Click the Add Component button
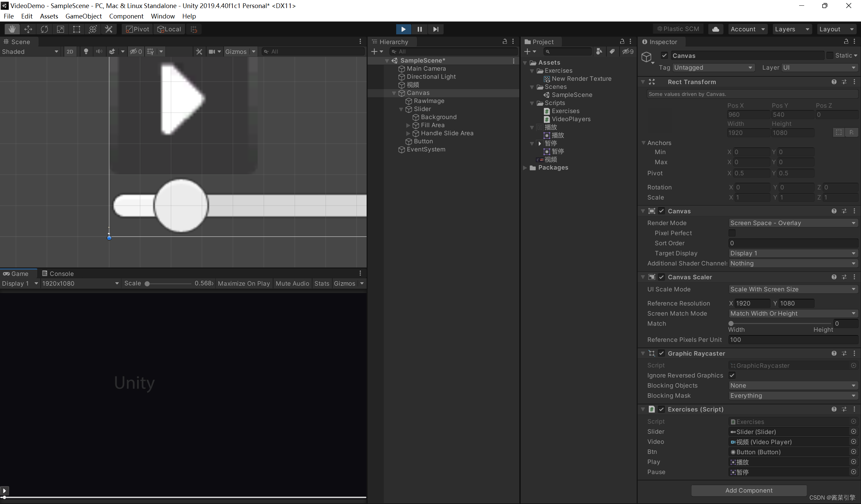861x504 pixels. (x=749, y=490)
